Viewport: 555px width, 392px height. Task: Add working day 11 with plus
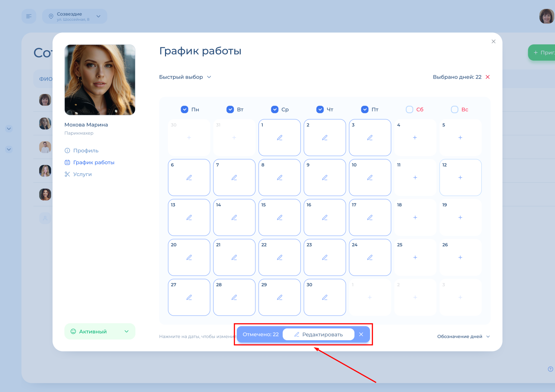coord(415,178)
